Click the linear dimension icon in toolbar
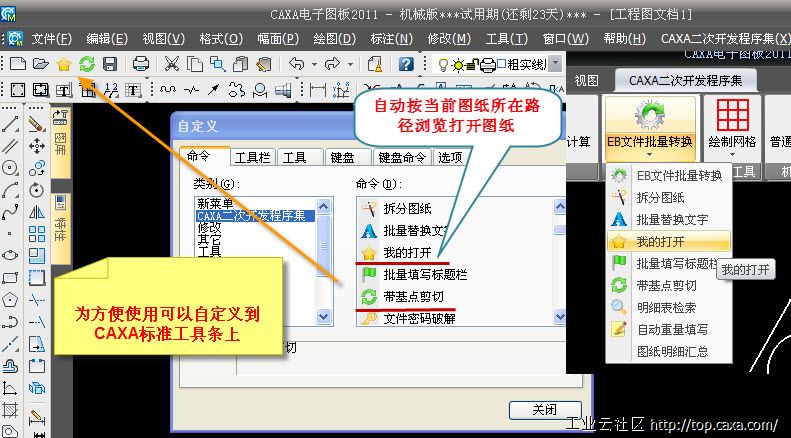The width and height of the screenshot is (791, 438). (318, 90)
